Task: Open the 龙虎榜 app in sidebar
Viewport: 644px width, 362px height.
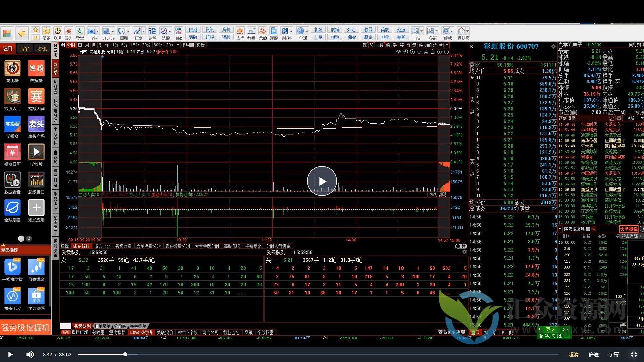Action: 12,69
